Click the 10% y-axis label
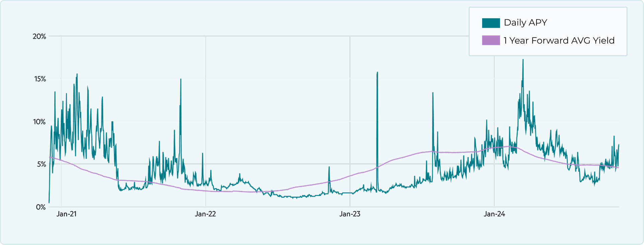Image resolution: width=644 pixels, height=245 pixels. [39, 122]
